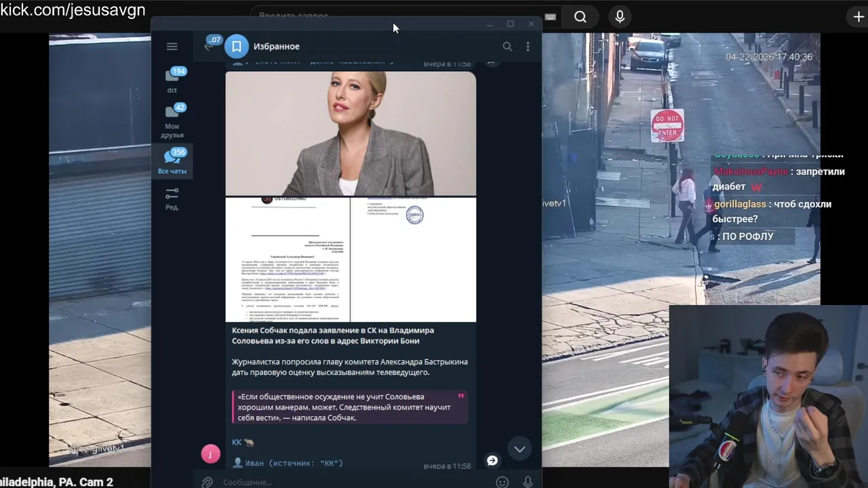This screenshot has height=488, width=868.
Task: Click the quoted Собчак text block
Action: 350,407
